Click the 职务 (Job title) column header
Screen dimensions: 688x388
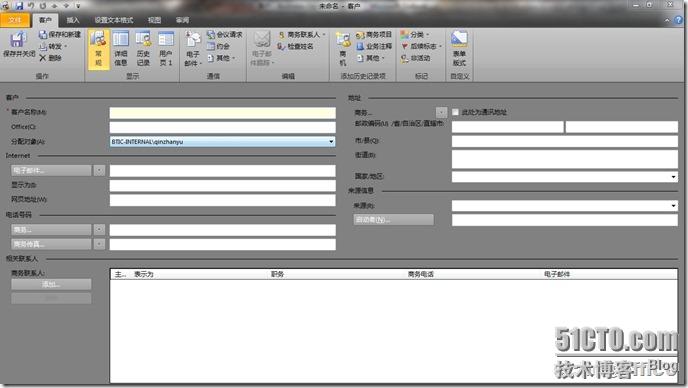(277, 274)
